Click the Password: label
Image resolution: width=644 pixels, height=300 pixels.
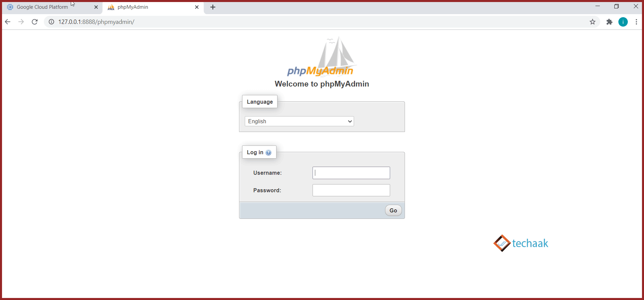pyautogui.click(x=267, y=190)
